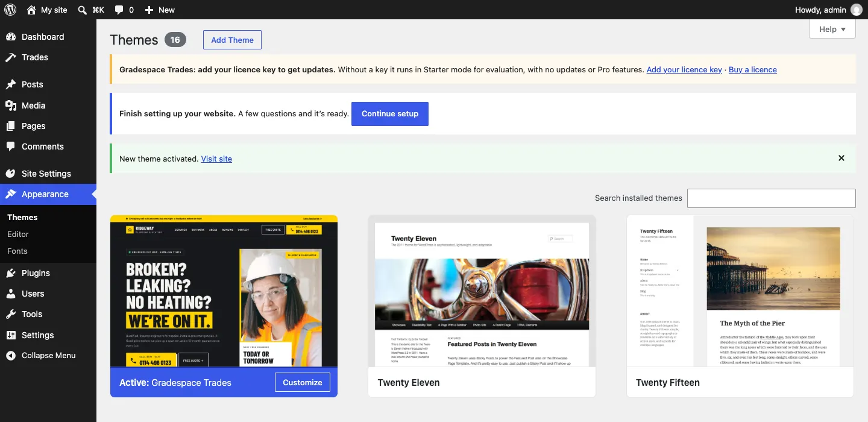Open search via magnifier icon
The height and width of the screenshot is (422, 868).
[x=83, y=10]
